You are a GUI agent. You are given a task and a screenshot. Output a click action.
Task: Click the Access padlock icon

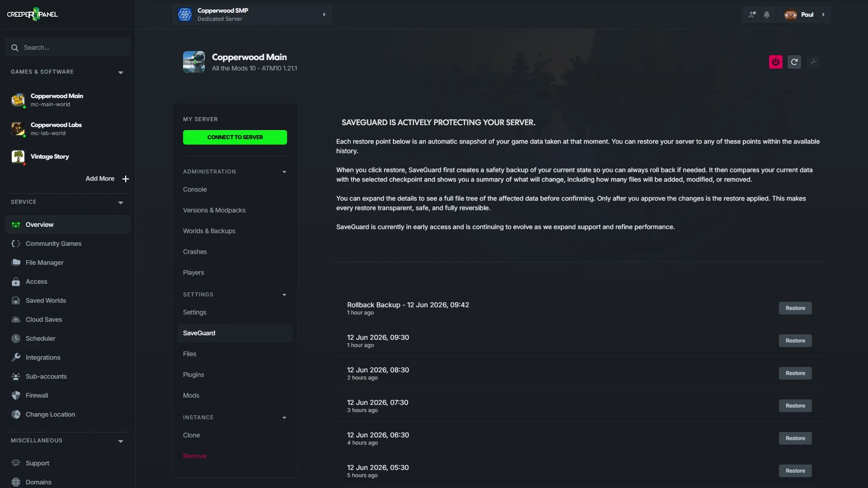[x=16, y=282]
